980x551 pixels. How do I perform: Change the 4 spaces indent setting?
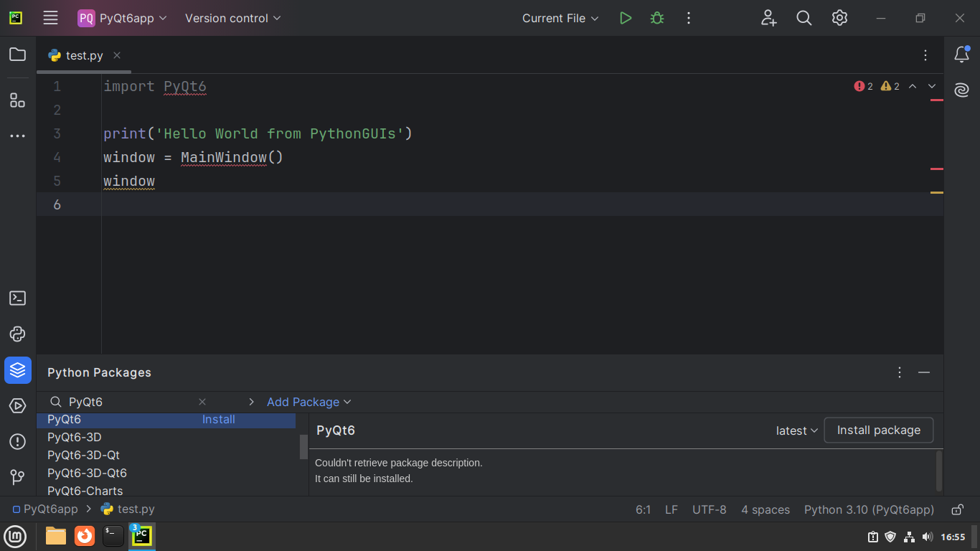[x=765, y=509]
